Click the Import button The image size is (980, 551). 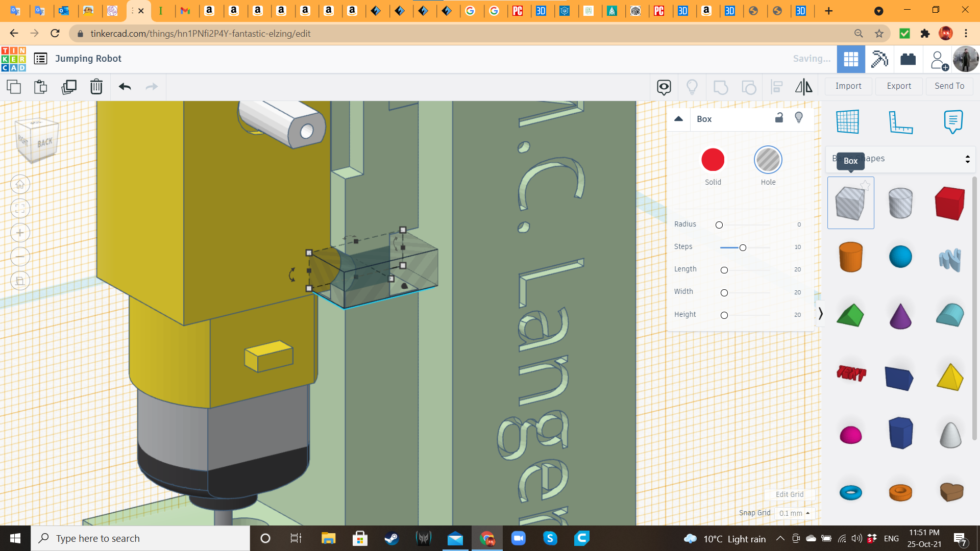(x=848, y=86)
